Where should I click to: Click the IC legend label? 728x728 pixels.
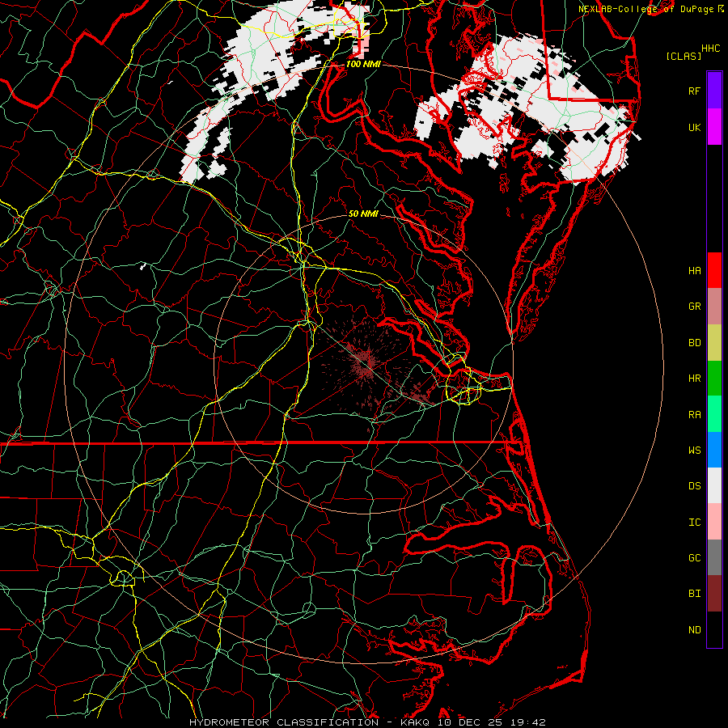(695, 523)
